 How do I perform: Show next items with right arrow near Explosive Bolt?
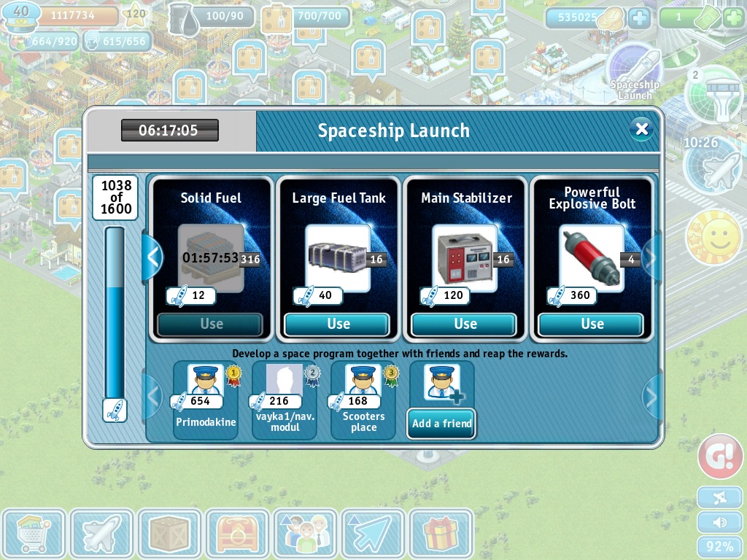click(x=650, y=257)
